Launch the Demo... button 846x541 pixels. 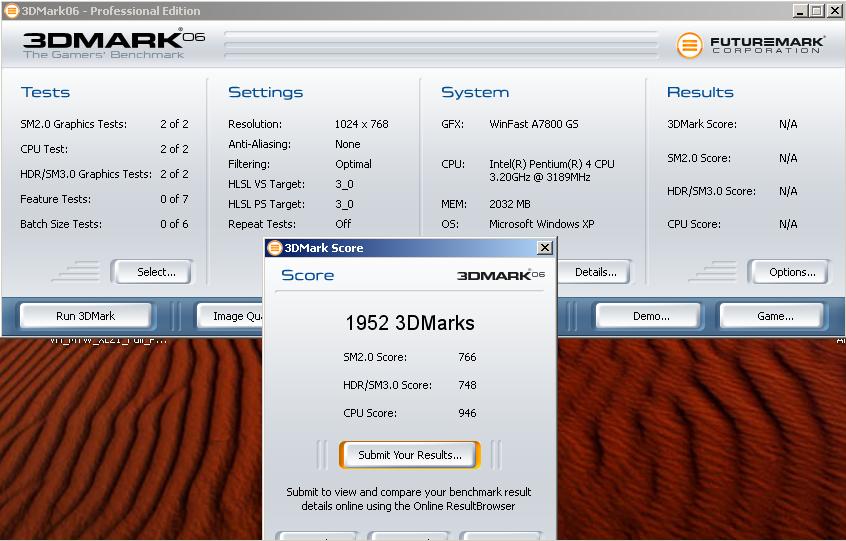[x=650, y=316]
